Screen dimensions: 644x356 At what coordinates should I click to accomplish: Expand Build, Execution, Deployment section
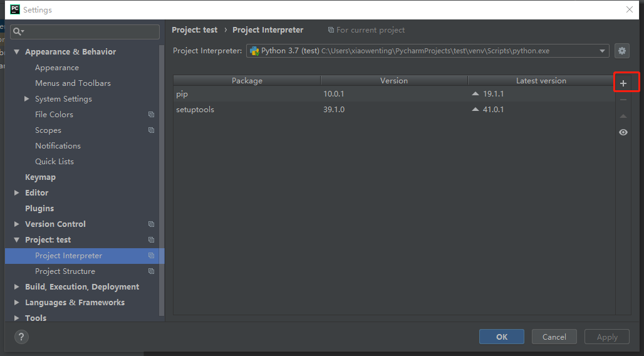[17, 286]
